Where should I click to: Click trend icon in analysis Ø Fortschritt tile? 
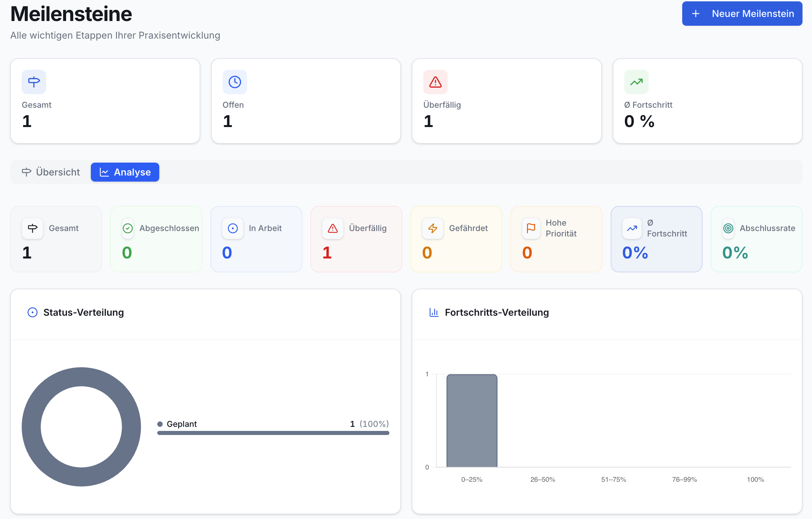(632, 228)
